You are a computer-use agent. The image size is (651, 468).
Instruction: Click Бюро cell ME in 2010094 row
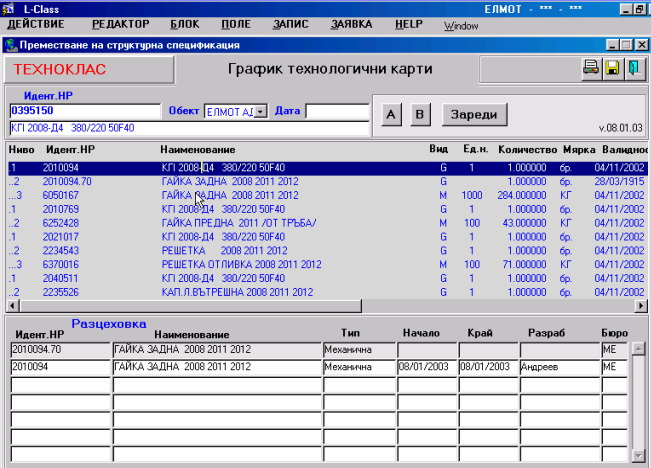point(614,367)
